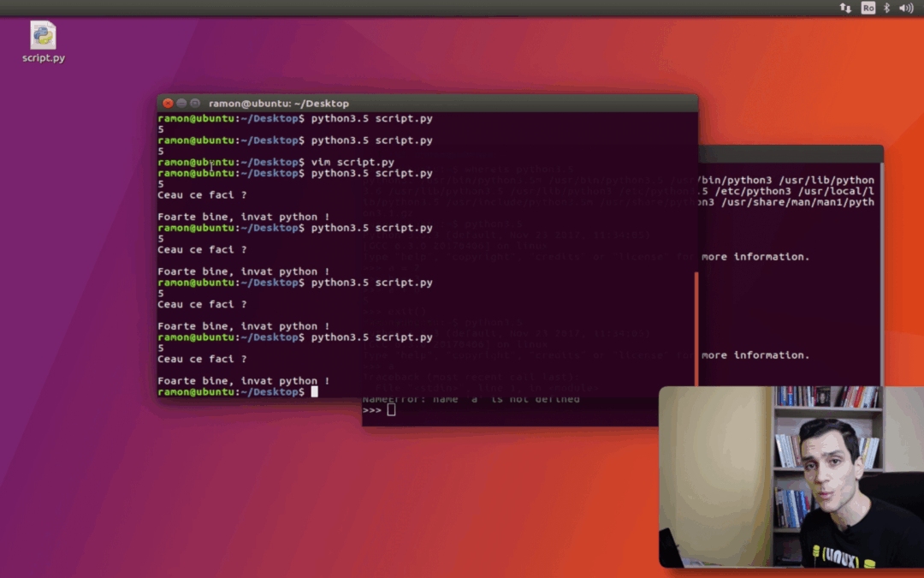Click the first 'Ceau ce faci ?' output line

click(202, 195)
